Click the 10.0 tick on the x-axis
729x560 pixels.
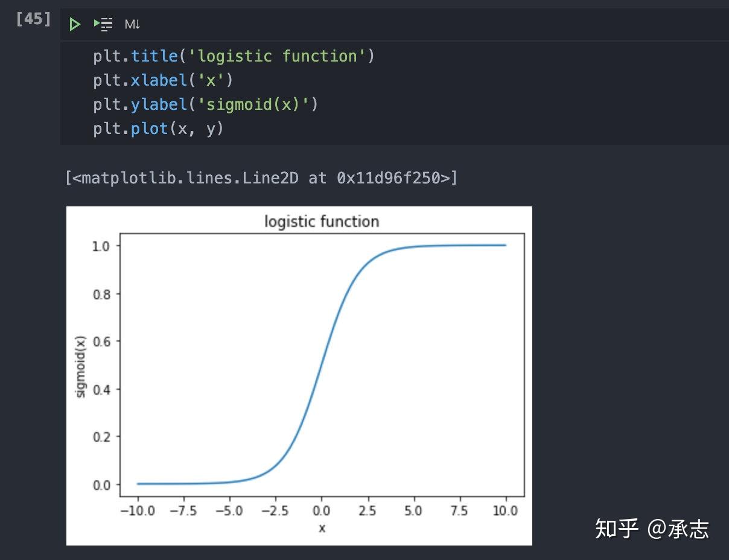pos(506,511)
